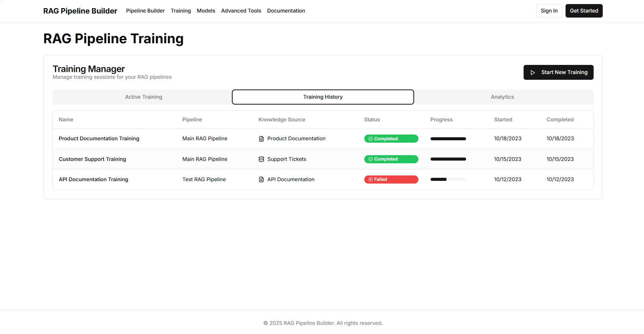Click the copyright symbol in the footer
Screen dimensions: 644x334
[x=265, y=323]
